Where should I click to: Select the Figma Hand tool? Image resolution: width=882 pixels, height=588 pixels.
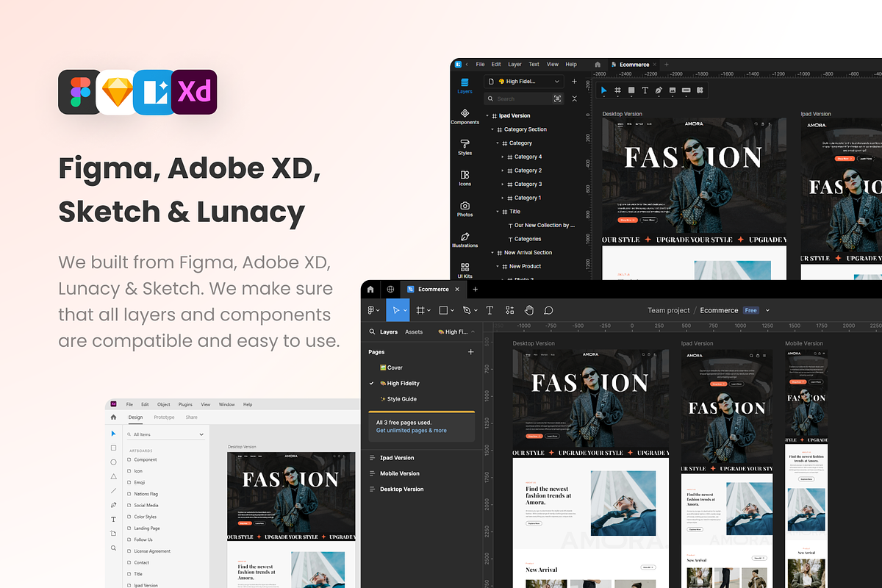(x=529, y=310)
